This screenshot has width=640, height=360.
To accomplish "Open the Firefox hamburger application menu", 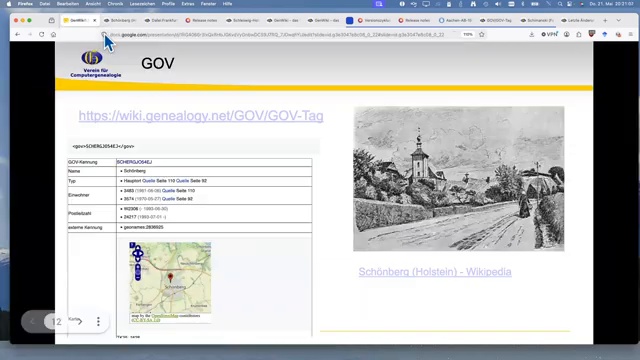I will click(631, 35).
